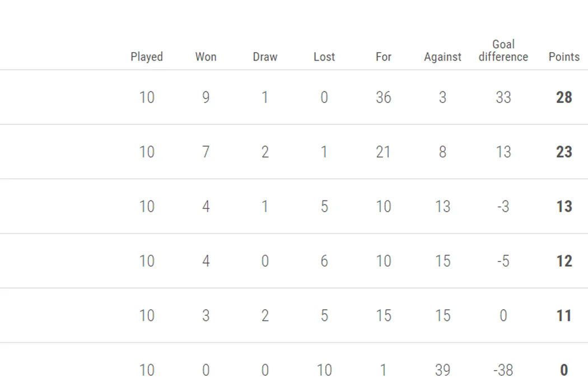Click the Lost column header
Image resolution: width=588 pixels, height=392 pixels.
tap(324, 57)
